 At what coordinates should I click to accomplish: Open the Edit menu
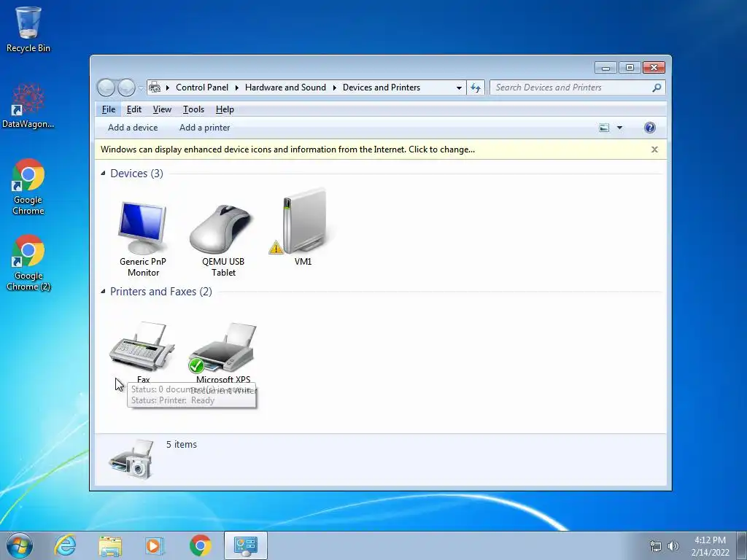coord(134,109)
